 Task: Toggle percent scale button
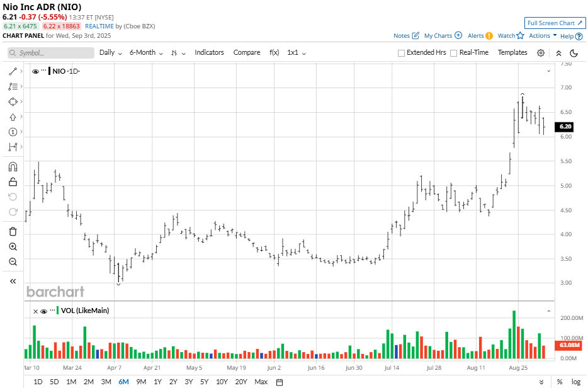[560, 382]
